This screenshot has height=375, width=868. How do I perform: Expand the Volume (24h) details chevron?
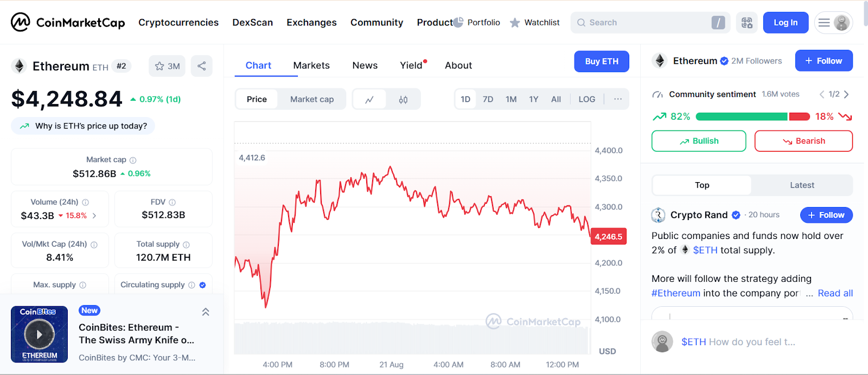pos(94,216)
